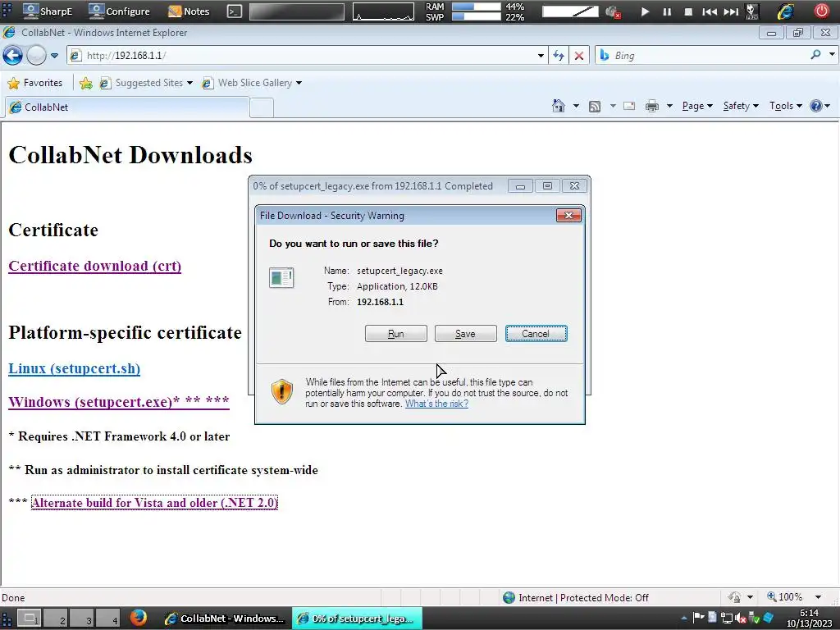
Task: Open a new blank tab
Action: point(262,107)
